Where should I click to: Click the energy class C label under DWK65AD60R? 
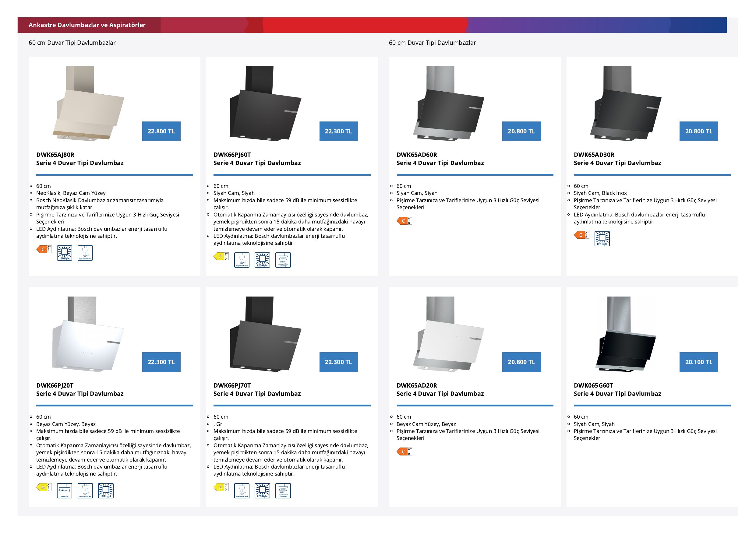coord(404,221)
